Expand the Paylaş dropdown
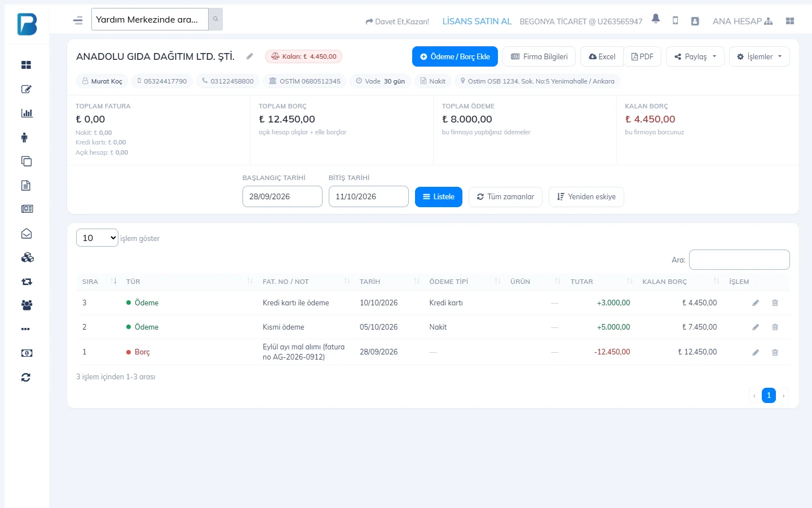Screen dimensions: 812x508 coord(695,56)
